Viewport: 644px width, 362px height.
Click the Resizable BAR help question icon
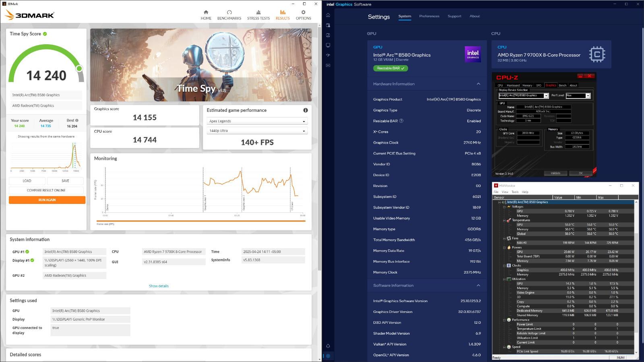tap(401, 121)
